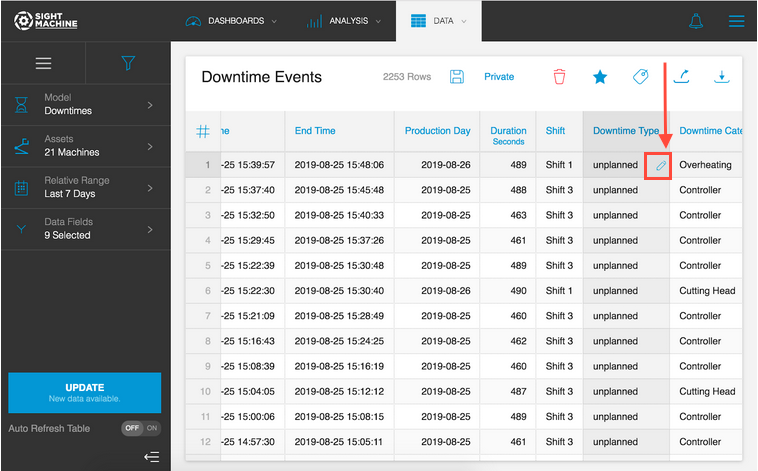Screen dimensions: 758x471
Task: Click 'Shift 1' in row 1
Action: [559, 165]
